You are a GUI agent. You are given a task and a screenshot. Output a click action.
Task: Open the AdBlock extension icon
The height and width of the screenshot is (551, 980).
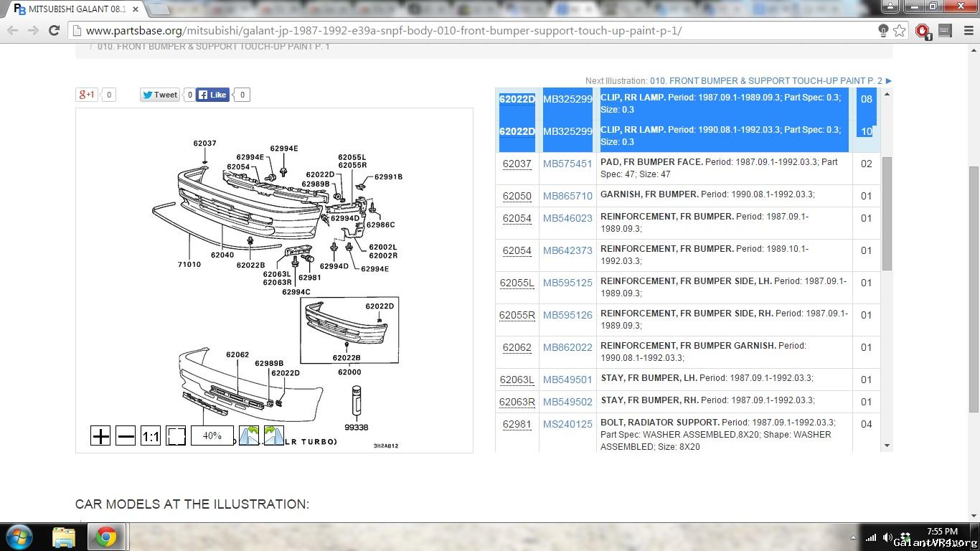click(x=923, y=31)
